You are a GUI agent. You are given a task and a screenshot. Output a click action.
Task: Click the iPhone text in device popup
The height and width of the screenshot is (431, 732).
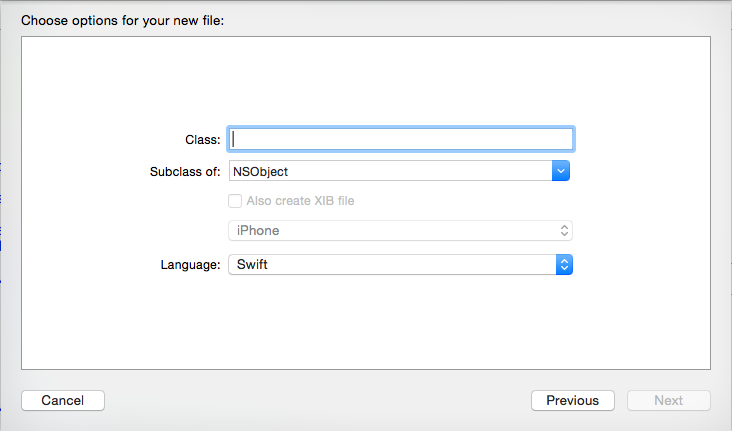258,231
